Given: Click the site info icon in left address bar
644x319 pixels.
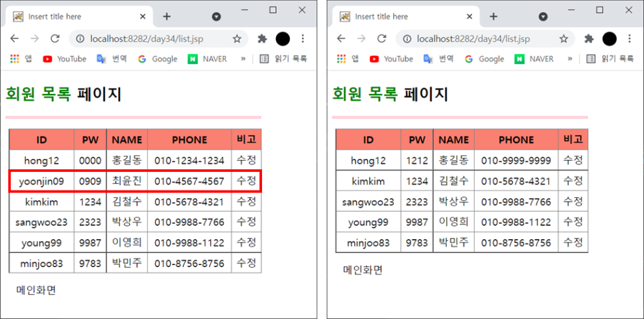Looking at the screenshot, I should tap(80, 39).
